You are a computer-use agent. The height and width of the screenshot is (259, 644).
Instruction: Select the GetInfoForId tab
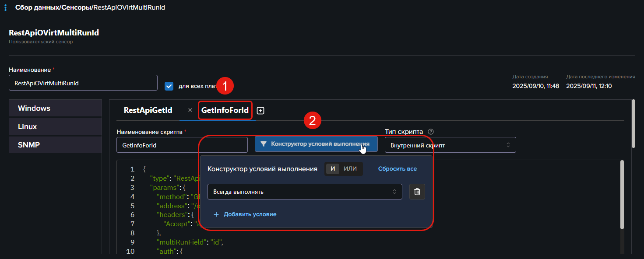coord(225,110)
